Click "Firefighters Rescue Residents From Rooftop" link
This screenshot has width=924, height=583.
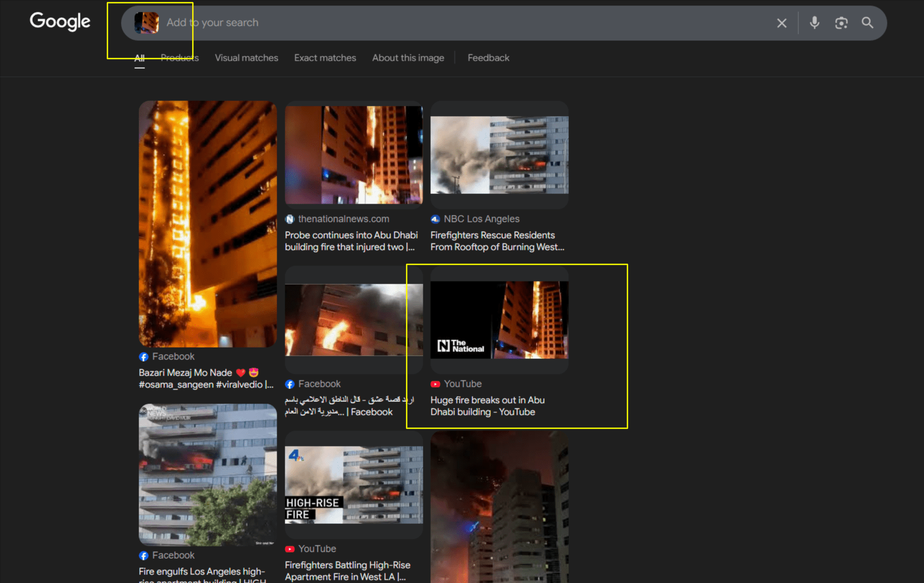pyautogui.click(x=497, y=241)
